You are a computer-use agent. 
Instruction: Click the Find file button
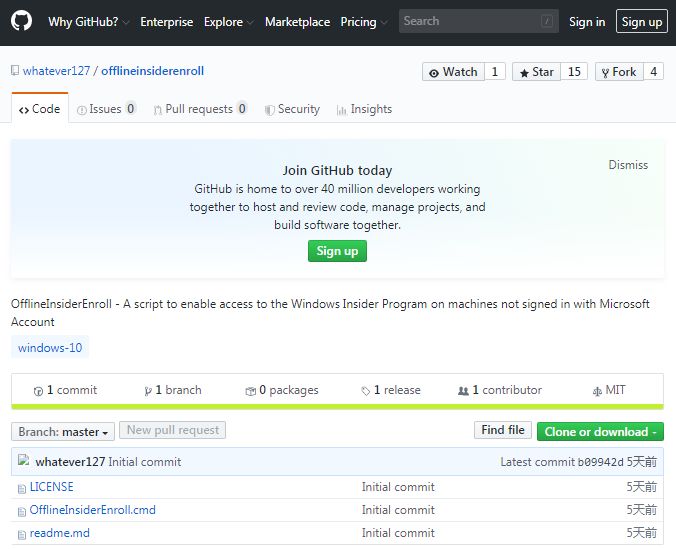(x=503, y=430)
